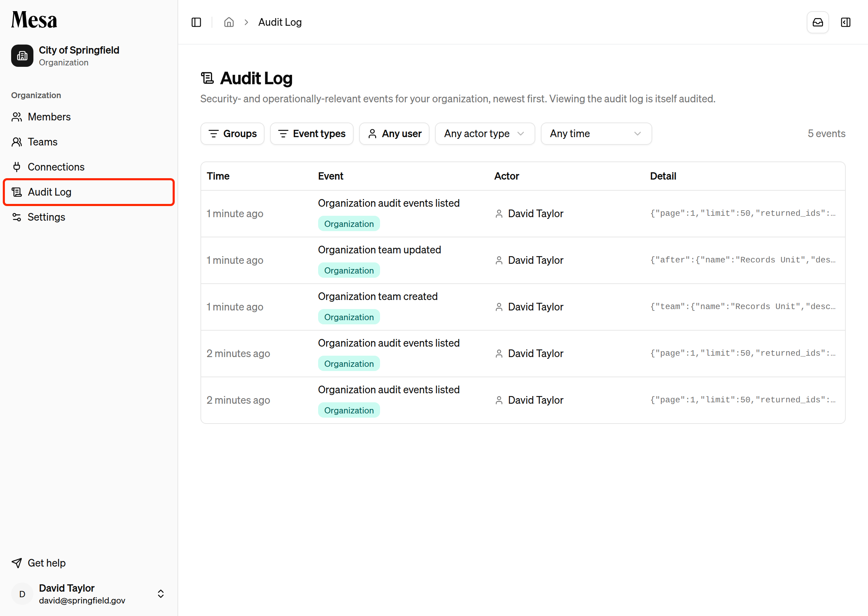Viewport: 868px width, 616px height.
Task: Open the detail JSON starting with "team"
Action: [x=743, y=307]
